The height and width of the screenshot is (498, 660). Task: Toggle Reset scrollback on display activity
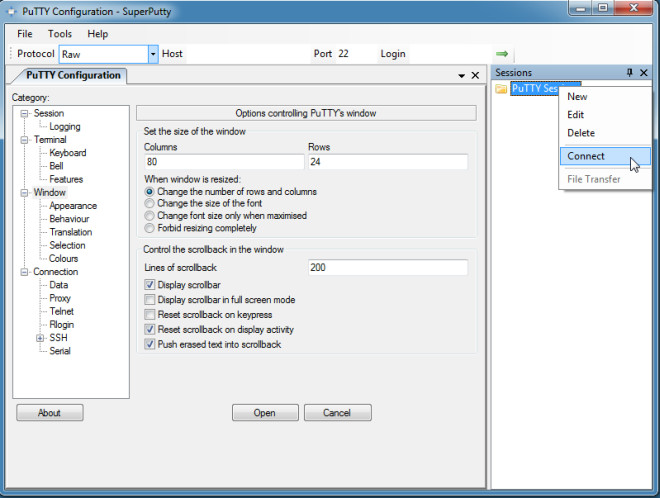149,329
